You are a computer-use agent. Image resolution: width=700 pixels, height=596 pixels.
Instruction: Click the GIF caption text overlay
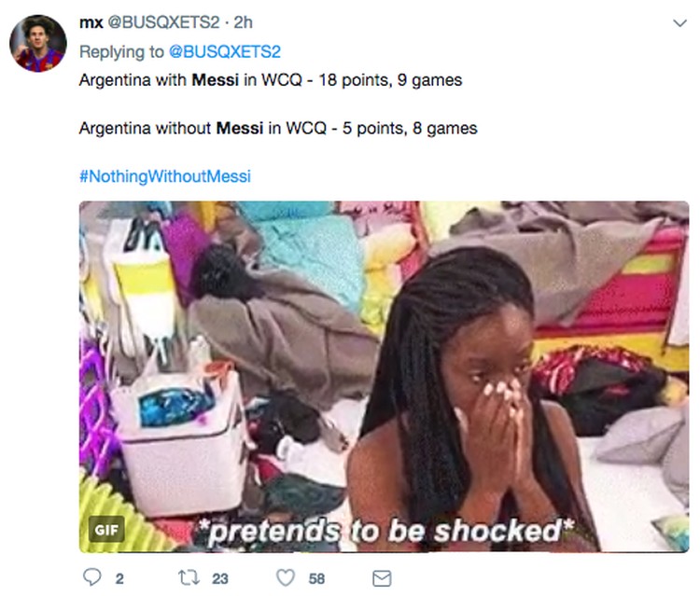(385, 531)
